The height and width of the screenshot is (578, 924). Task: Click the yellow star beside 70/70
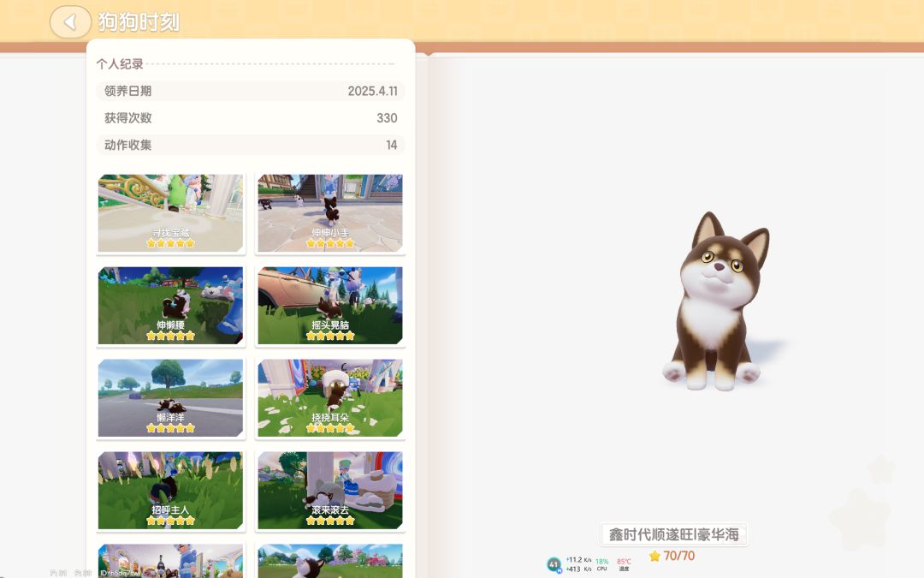coord(654,556)
